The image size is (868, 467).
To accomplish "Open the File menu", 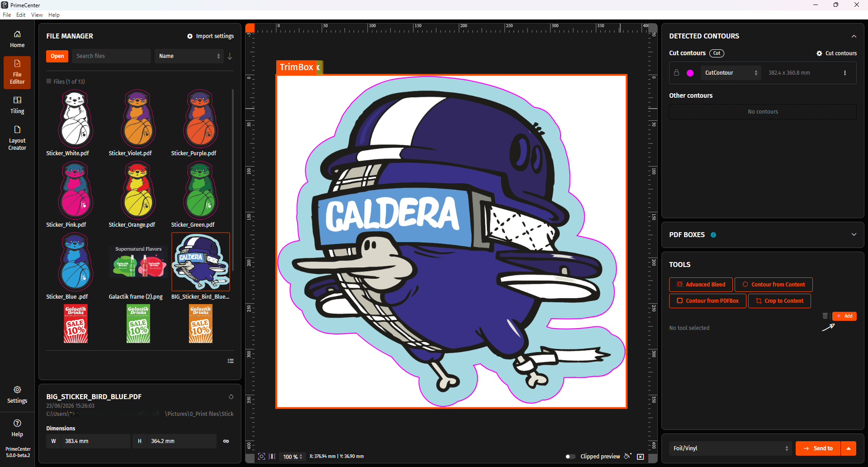I will click(x=7, y=15).
